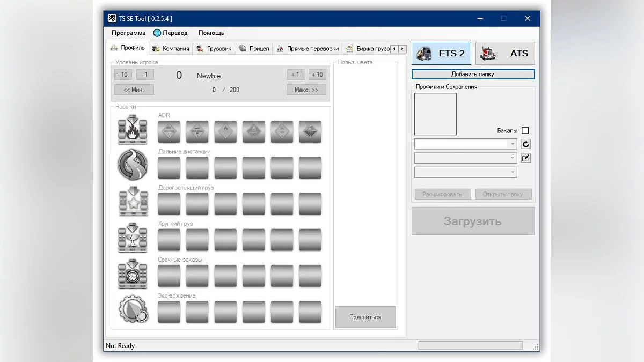The width and height of the screenshot is (644, 362).
Task: Click the +10 player level stepper
Action: click(x=317, y=75)
